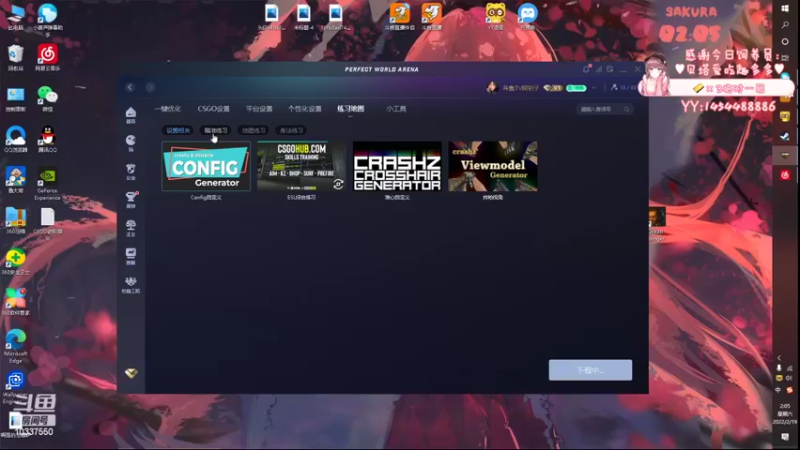This screenshot has width=800, height=450.
Task: Open the taskbar search icon
Action: click(x=785, y=25)
